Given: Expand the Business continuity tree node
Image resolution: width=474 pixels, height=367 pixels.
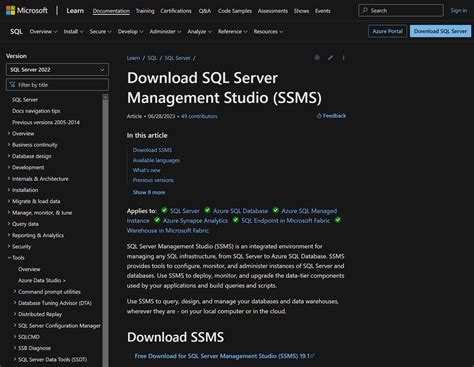Looking at the screenshot, I should pyautogui.click(x=9, y=145).
